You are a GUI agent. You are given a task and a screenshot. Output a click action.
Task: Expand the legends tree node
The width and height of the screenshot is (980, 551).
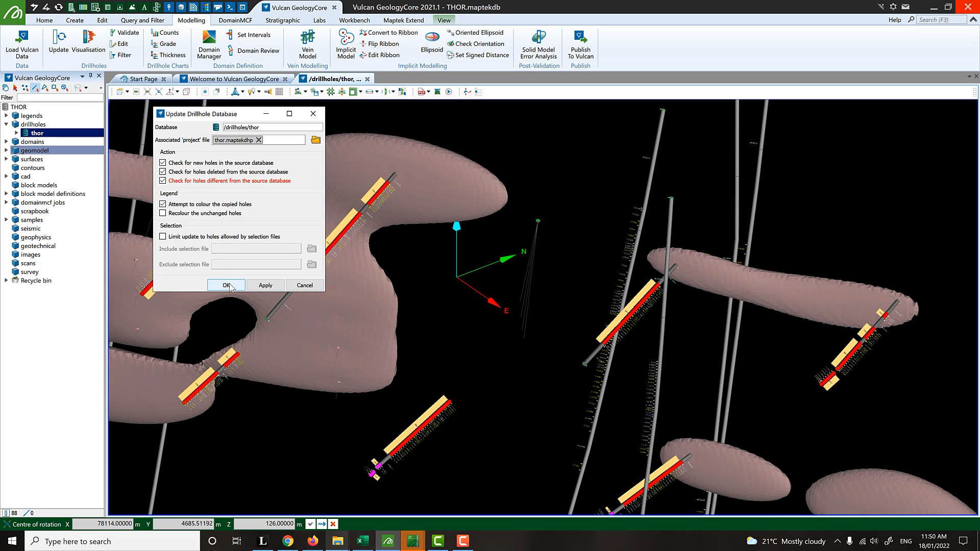point(6,116)
